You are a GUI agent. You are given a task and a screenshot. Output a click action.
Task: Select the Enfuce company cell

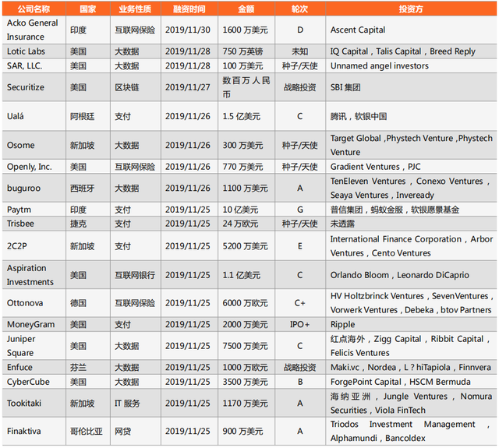pyautogui.click(x=34, y=367)
